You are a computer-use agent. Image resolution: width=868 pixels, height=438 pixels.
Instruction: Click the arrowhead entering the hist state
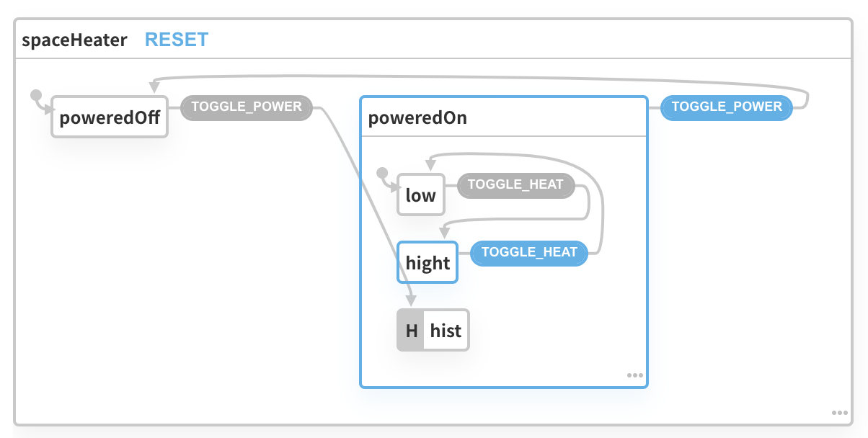[x=410, y=300]
